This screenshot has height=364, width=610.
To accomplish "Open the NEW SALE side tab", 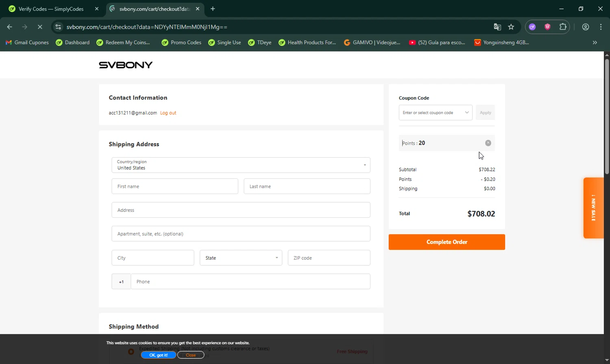I will pos(593,208).
